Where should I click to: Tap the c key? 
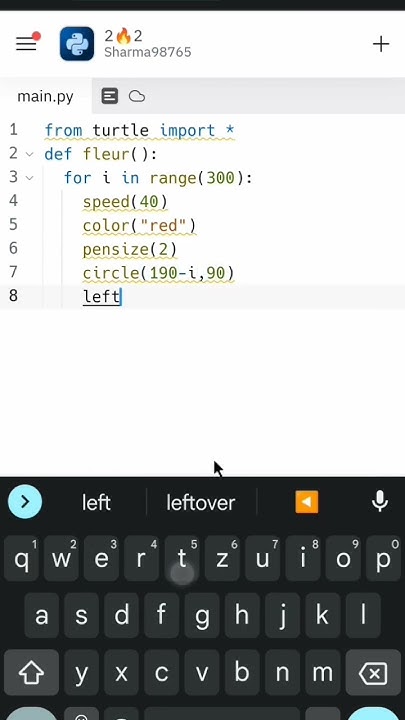162,673
